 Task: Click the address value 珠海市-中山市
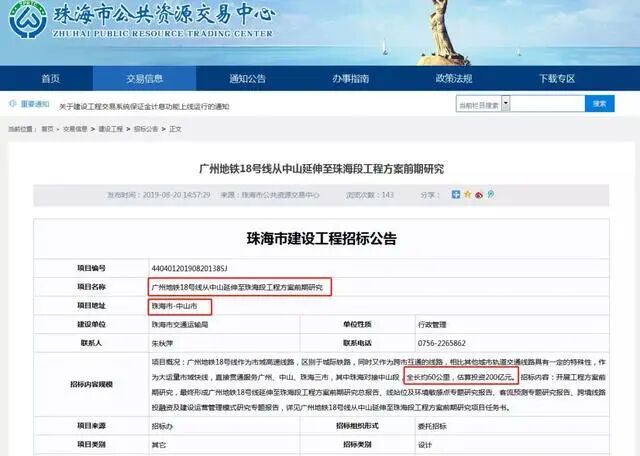point(174,306)
